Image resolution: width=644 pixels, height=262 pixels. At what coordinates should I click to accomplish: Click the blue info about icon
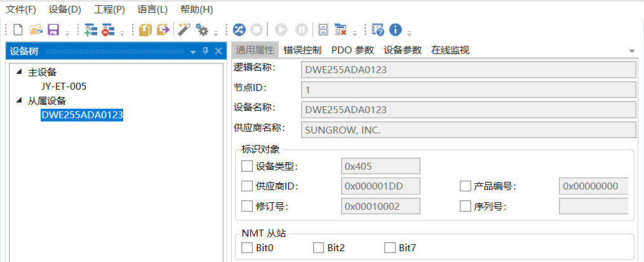click(x=396, y=29)
